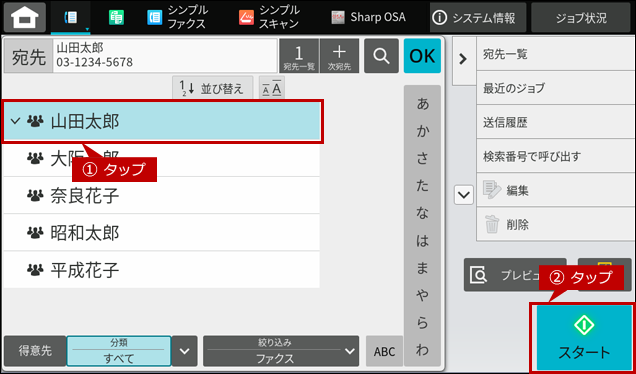Open the プレビュー preview button
The width and height of the screenshot is (636, 374).
click(515, 275)
